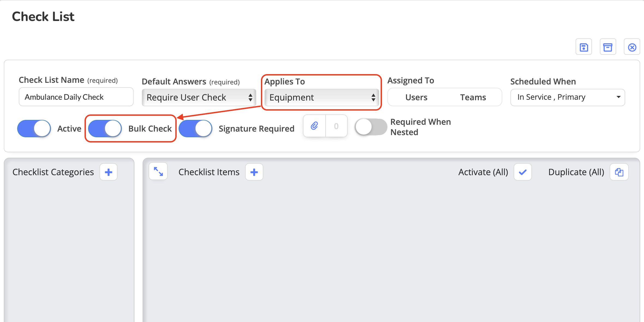Image resolution: width=644 pixels, height=322 pixels.
Task: Open the Applies To dropdown
Action: (x=322, y=98)
